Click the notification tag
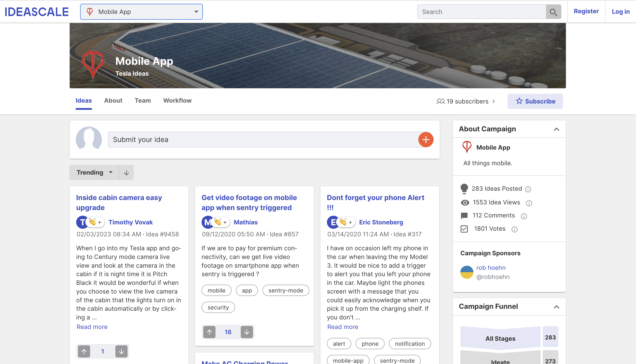The width and height of the screenshot is (636, 364). [410, 344]
